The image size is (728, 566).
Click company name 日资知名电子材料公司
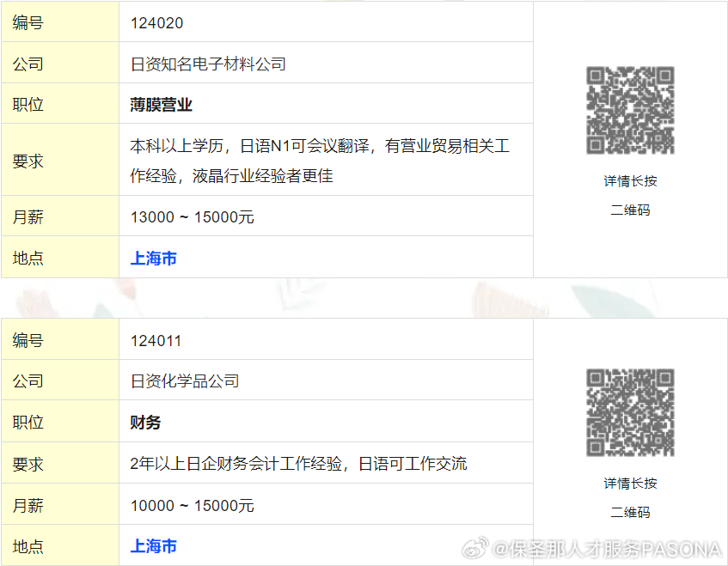tap(208, 64)
